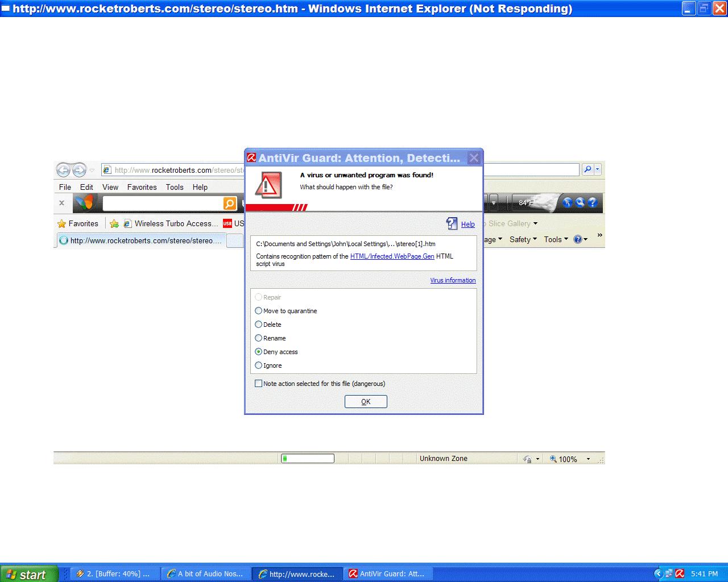Close the MSN toolbar with the x
Screen dimensions: 728x582
pyautogui.click(x=62, y=203)
